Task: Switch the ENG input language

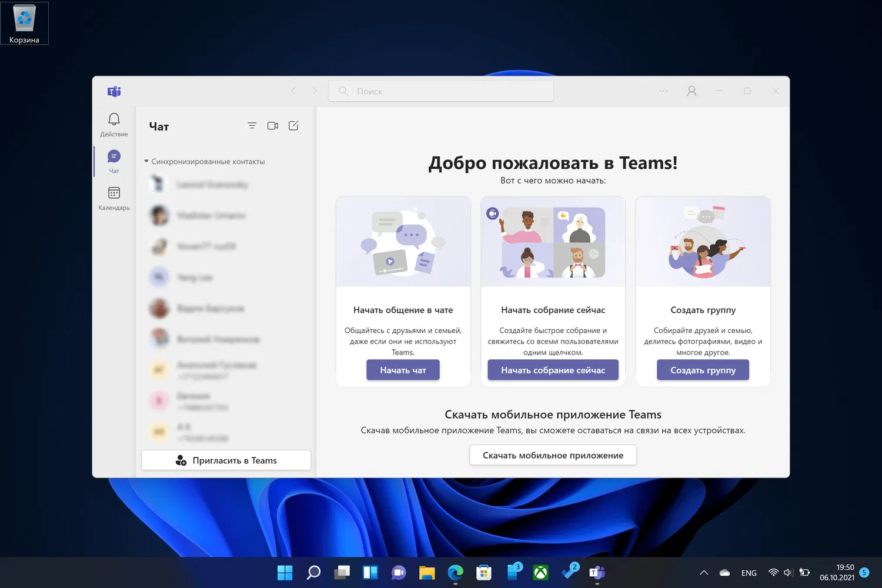Action: 749,573
